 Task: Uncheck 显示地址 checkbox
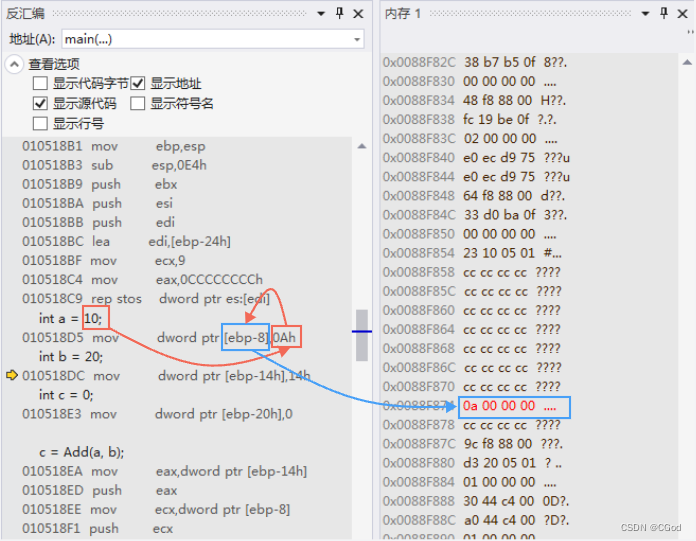point(138,83)
